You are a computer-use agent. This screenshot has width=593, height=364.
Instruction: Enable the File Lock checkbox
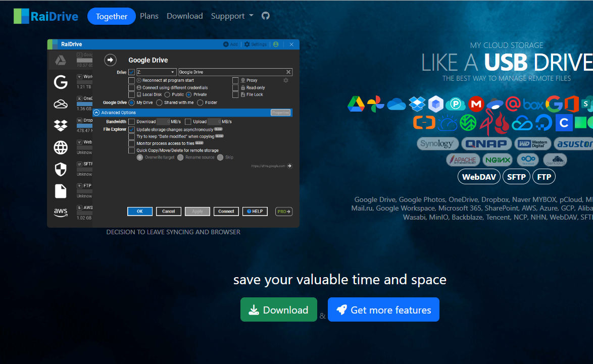(235, 95)
